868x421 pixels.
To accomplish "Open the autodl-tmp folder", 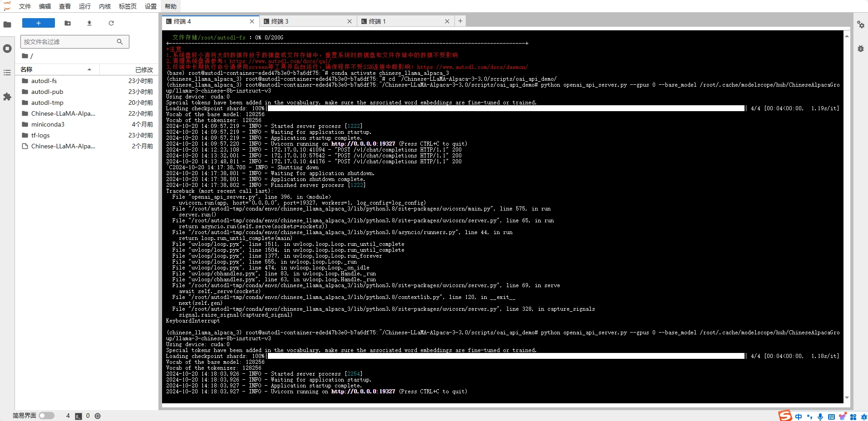I will tap(47, 103).
